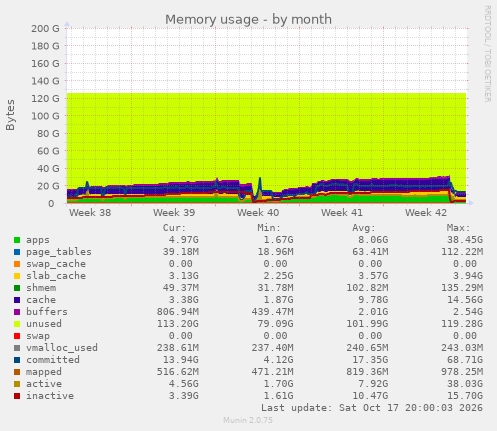Click the '200 G' y-axis tick label

point(45,29)
